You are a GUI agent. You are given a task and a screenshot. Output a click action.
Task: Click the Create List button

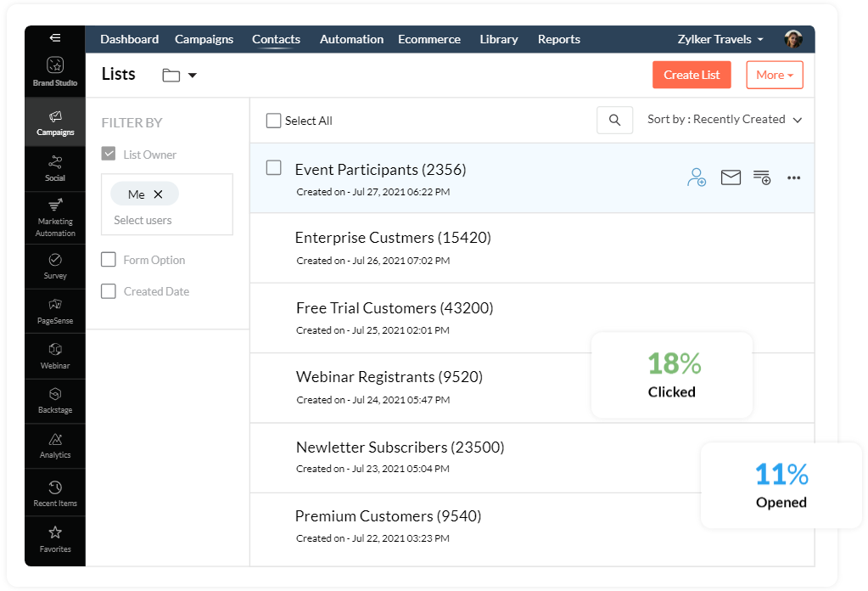[692, 75]
